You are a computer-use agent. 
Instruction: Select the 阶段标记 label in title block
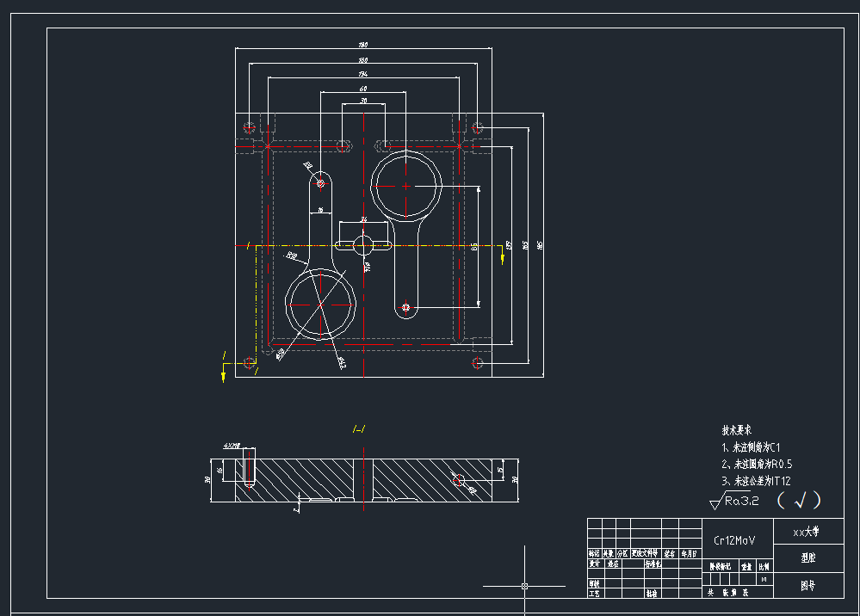click(x=721, y=567)
